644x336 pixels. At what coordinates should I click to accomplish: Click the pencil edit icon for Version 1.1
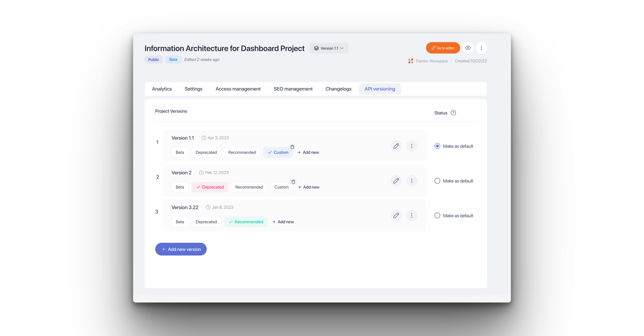(396, 146)
